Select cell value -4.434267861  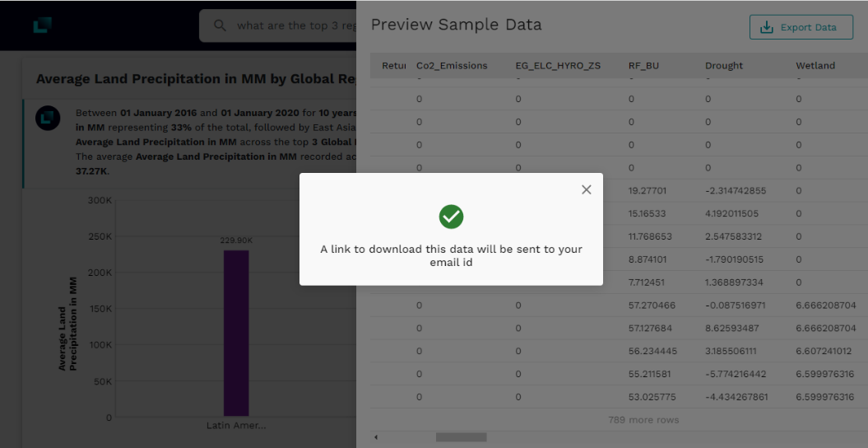pyautogui.click(x=736, y=397)
